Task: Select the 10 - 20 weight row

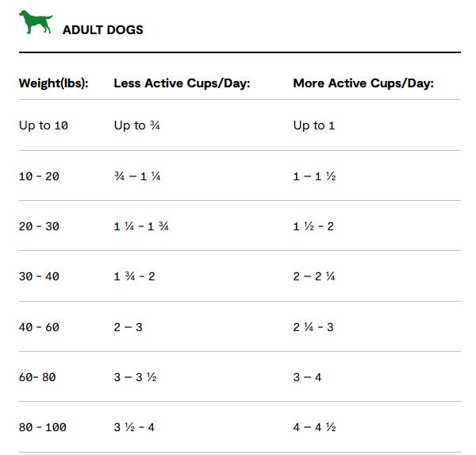Action: (240, 175)
